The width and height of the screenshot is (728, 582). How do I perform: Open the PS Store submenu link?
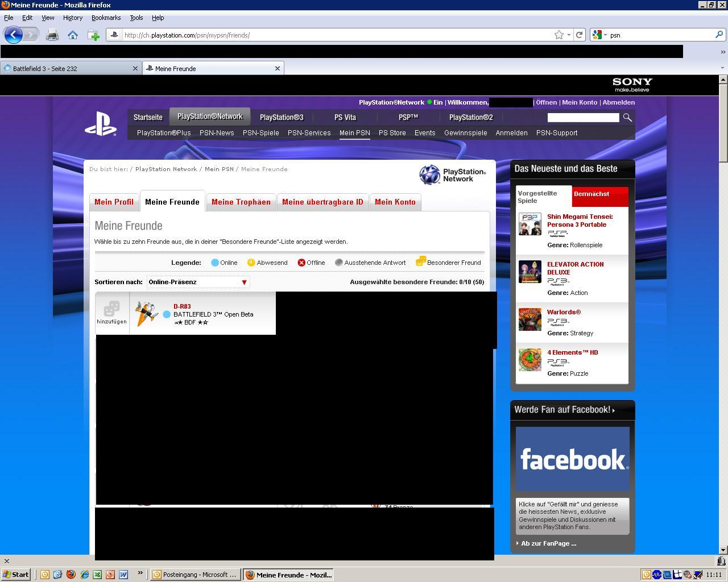pos(392,132)
